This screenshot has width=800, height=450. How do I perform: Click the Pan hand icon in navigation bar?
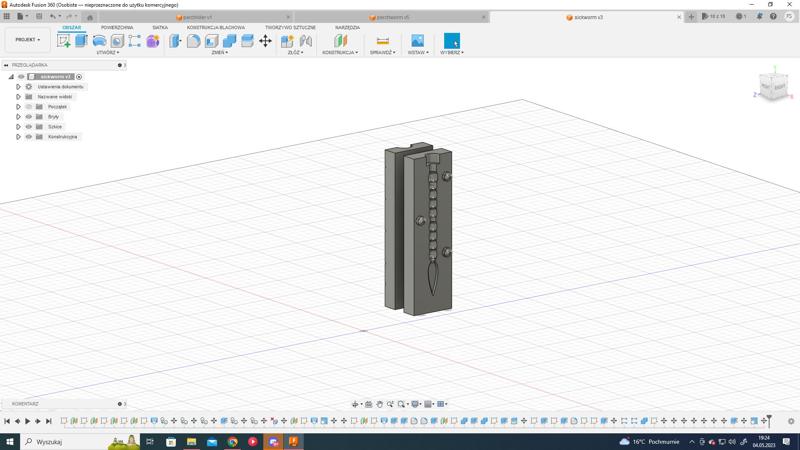pyautogui.click(x=379, y=404)
